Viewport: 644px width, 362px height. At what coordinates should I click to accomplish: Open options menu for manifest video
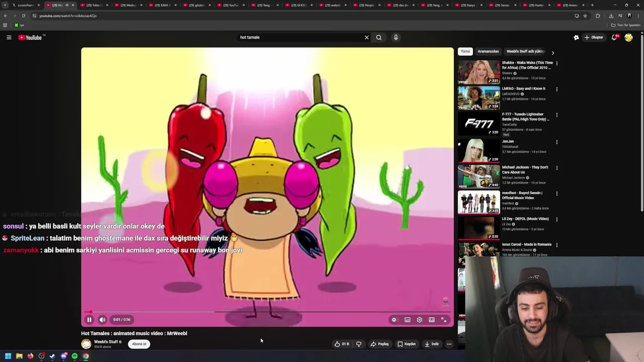click(x=556, y=193)
